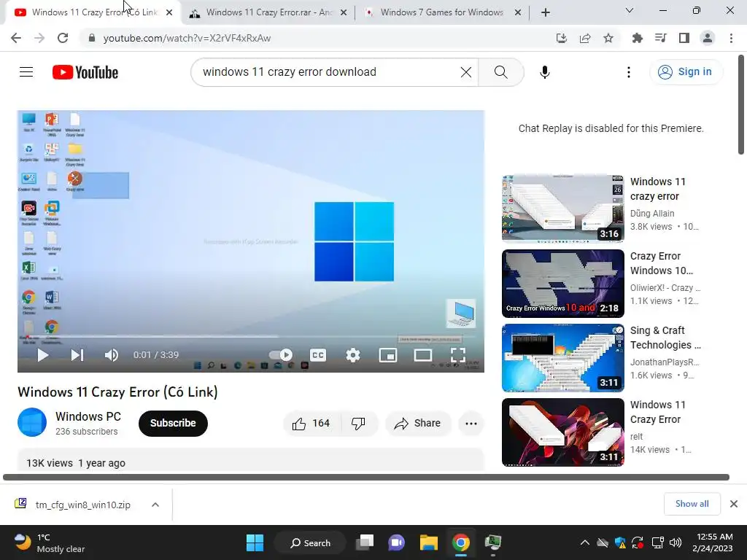Open Sing & Craft Technologies video thumbnail

click(x=562, y=357)
